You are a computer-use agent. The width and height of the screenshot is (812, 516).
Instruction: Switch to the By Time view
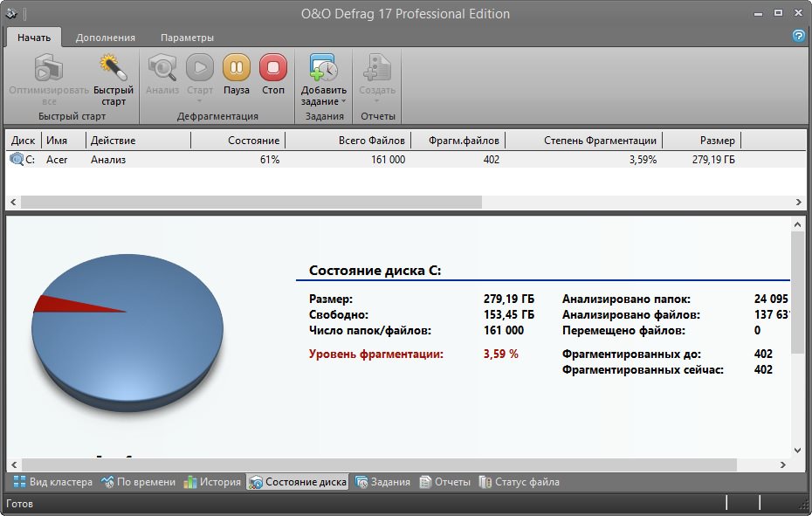click(138, 482)
